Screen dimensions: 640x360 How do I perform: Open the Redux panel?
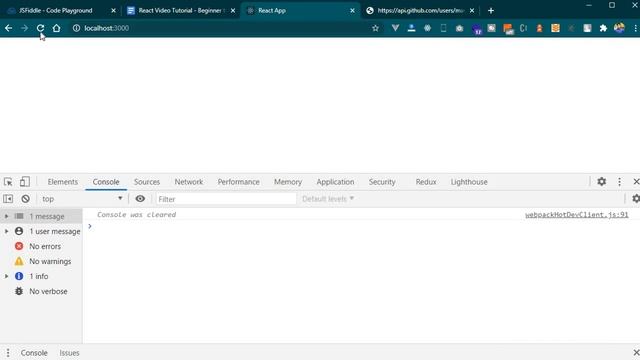tap(426, 182)
